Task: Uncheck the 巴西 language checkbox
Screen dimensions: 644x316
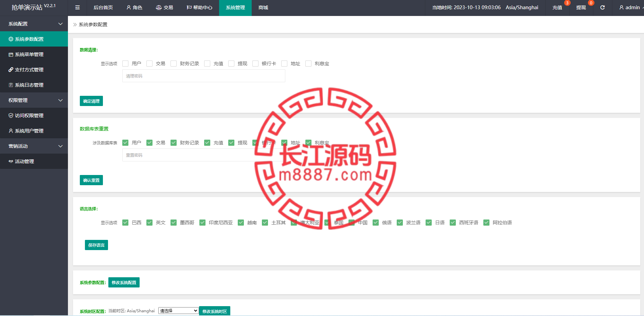Action: coord(125,223)
